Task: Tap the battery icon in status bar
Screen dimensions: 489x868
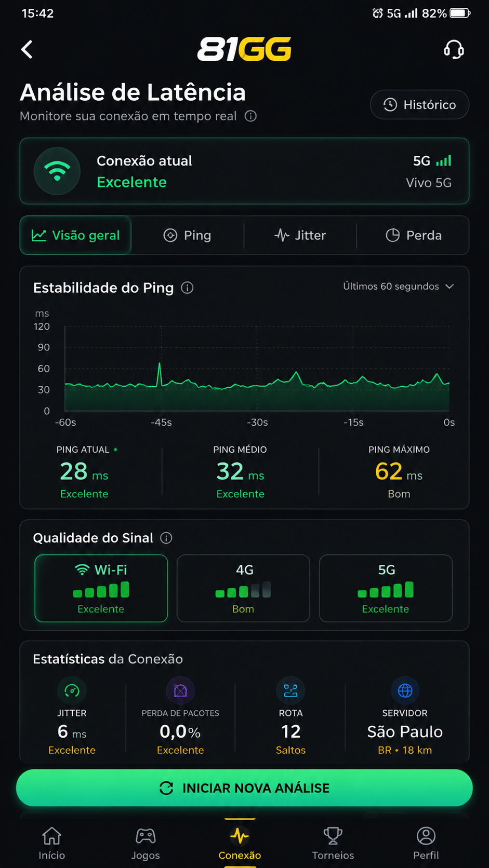Action: [460, 13]
